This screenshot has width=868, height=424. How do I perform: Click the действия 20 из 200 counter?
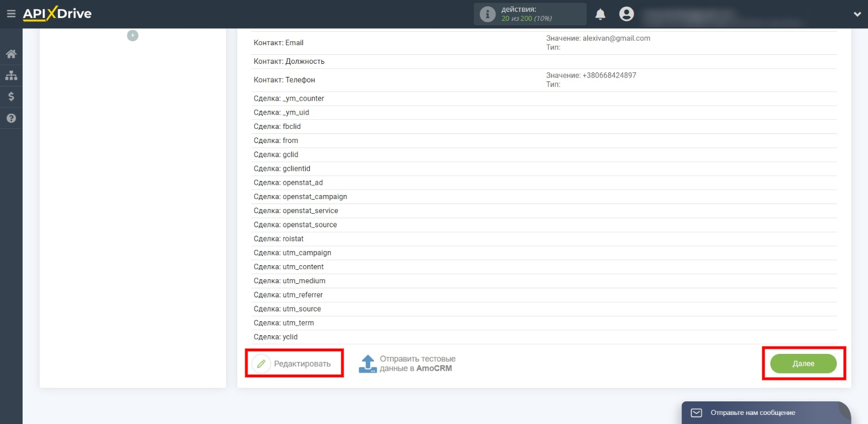coord(530,14)
